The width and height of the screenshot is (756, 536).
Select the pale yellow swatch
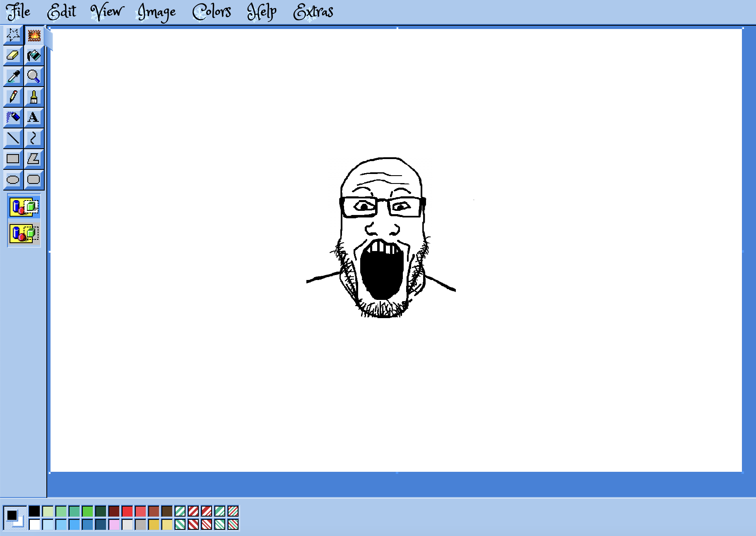(167, 525)
